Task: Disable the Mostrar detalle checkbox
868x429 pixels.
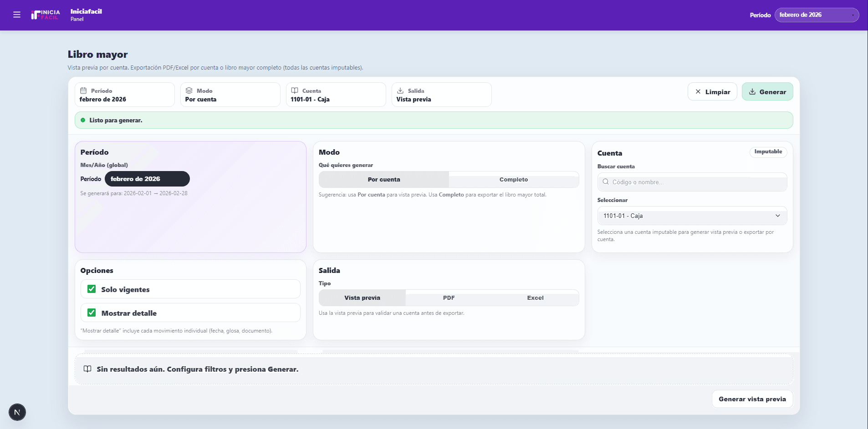Action: [x=92, y=313]
